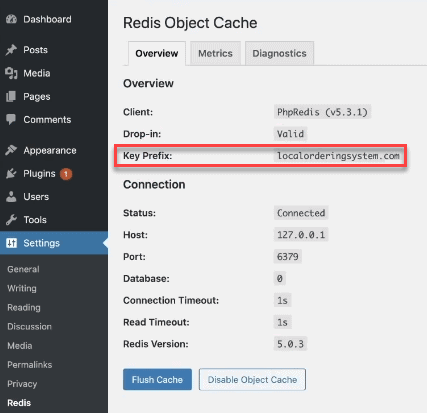The image size is (427, 413).
Task: Switch to the Metrics tab
Action: point(215,53)
